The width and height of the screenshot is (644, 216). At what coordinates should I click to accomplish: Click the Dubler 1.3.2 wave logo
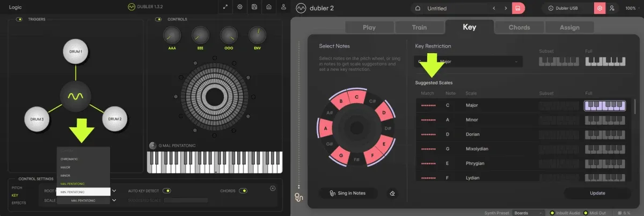pos(132,8)
